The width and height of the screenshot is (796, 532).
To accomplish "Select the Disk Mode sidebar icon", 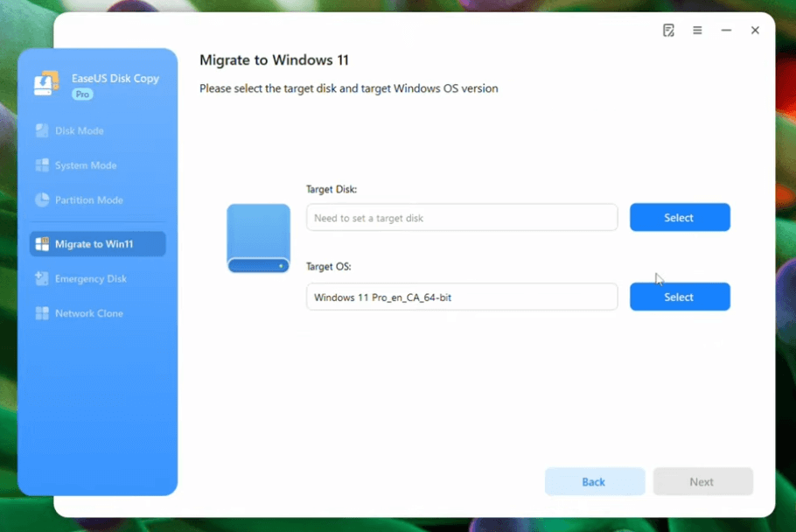I will coord(42,130).
